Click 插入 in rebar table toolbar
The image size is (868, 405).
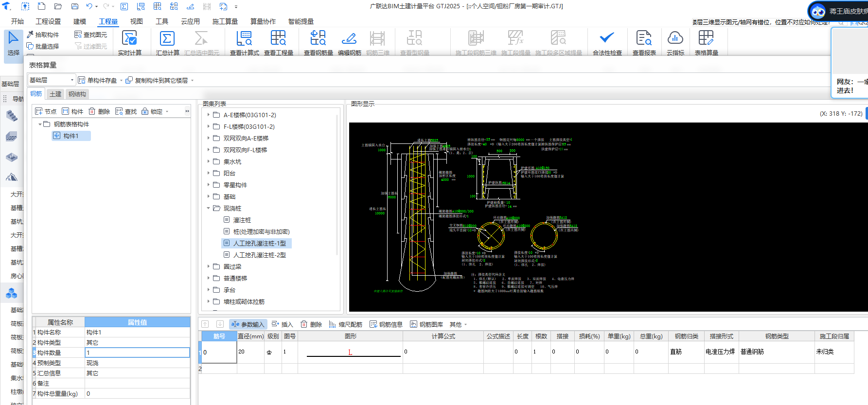[x=282, y=324]
